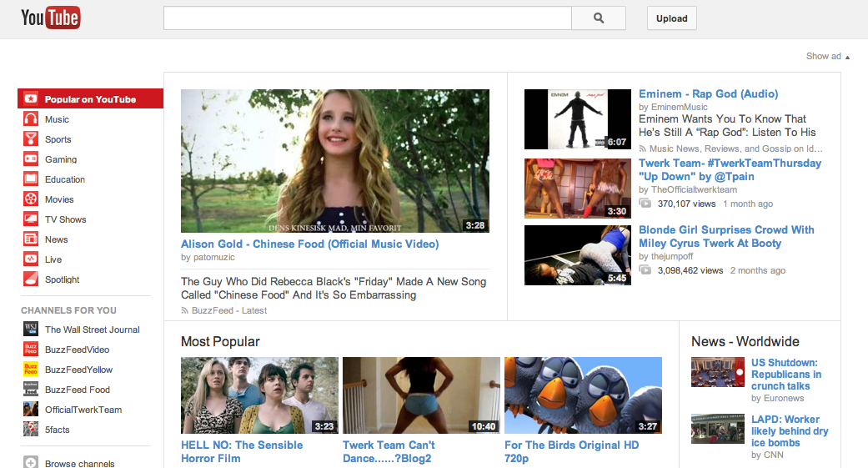Select the Movies film reel icon

click(31, 199)
